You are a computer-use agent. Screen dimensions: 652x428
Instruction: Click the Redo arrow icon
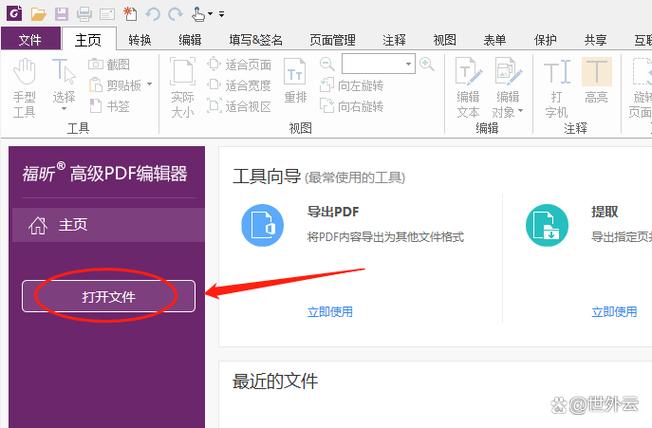(175, 15)
